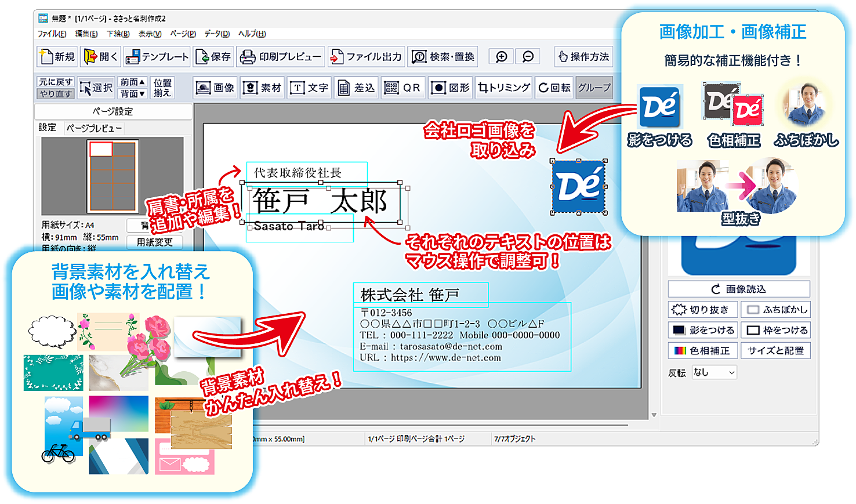Viewport: 856px width, 504px height.
Task: Show the 操作方法 how-to guide
Action: pyautogui.click(x=583, y=57)
